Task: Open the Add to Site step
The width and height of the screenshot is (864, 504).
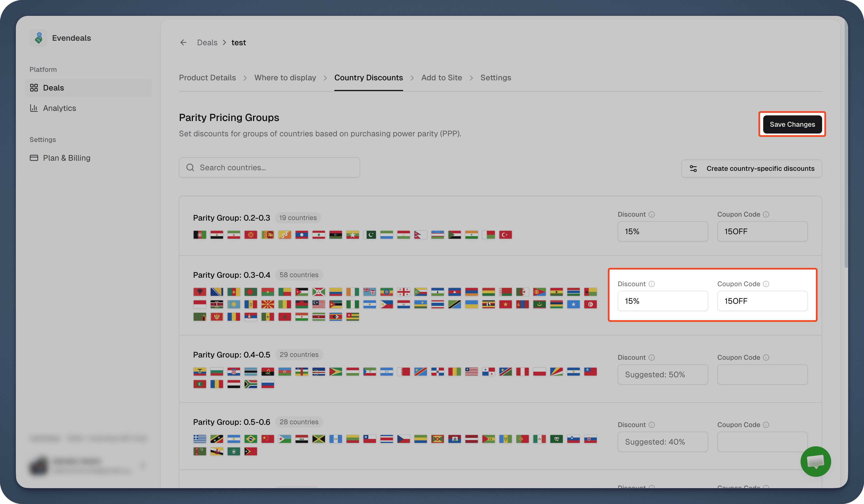Action: 442,77
